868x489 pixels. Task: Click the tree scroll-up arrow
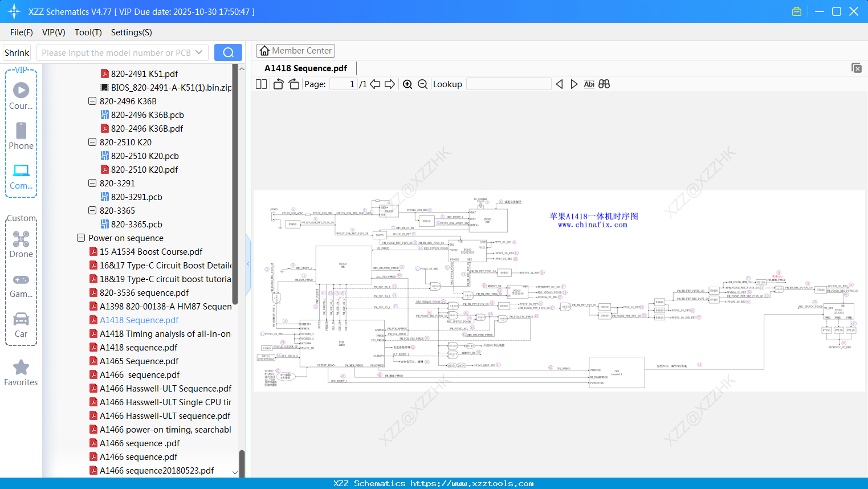pos(242,68)
